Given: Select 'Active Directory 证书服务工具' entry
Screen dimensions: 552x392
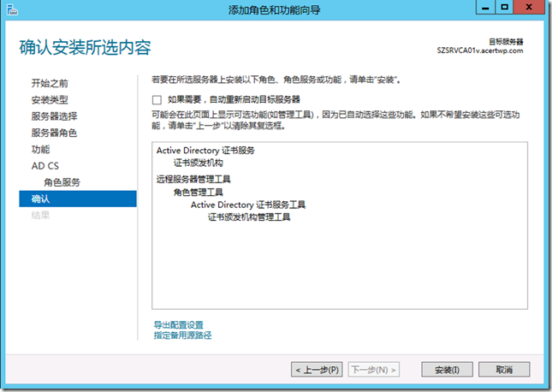Looking at the screenshot, I should coord(248,205).
